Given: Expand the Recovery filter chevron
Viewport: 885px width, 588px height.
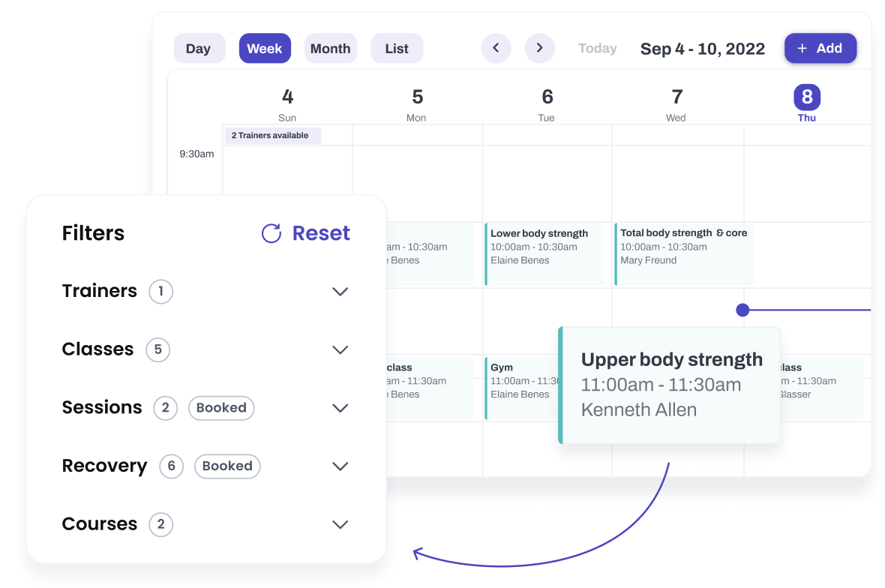Looking at the screenshot, I should pos(340,466).
